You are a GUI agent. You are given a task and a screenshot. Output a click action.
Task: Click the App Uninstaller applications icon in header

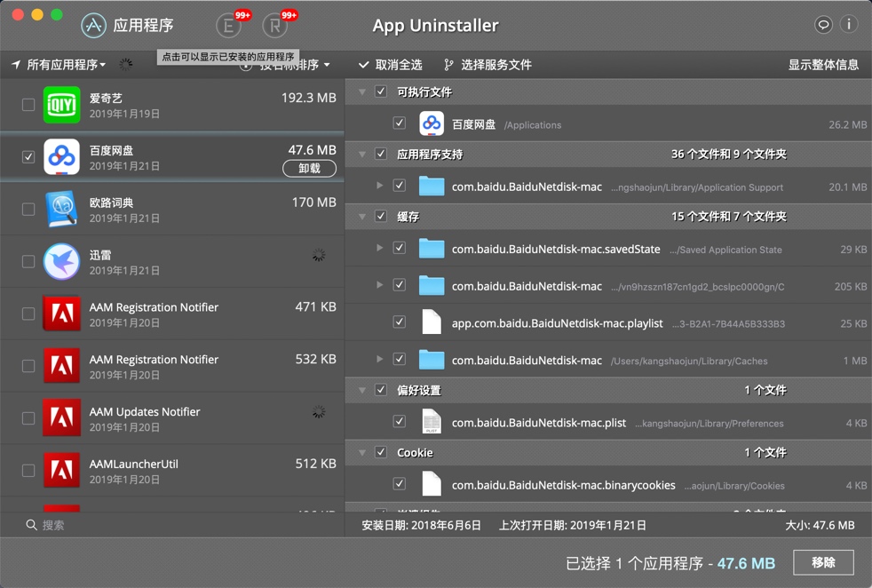[93, 26]
